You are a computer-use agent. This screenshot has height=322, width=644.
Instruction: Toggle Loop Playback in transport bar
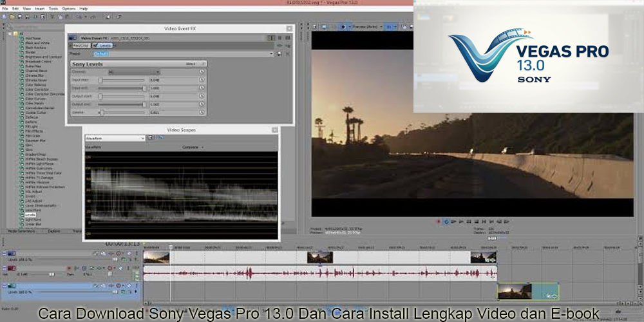(x=446, y=222)
